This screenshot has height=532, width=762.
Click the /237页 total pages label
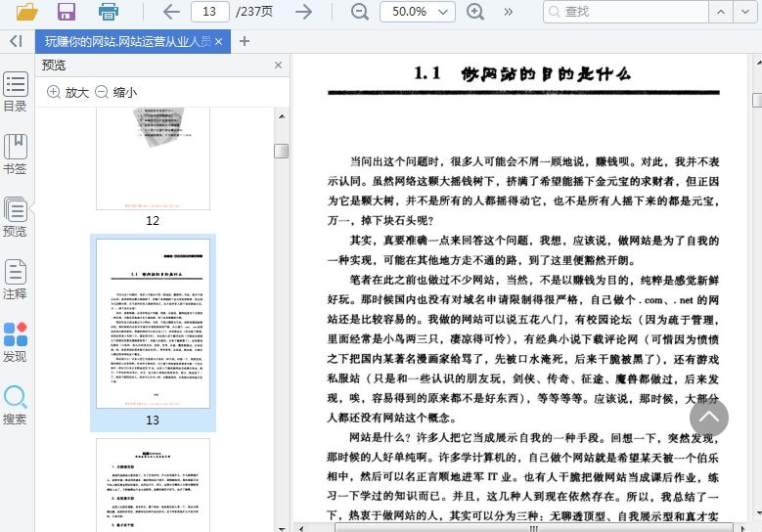[x=254, y=11]
